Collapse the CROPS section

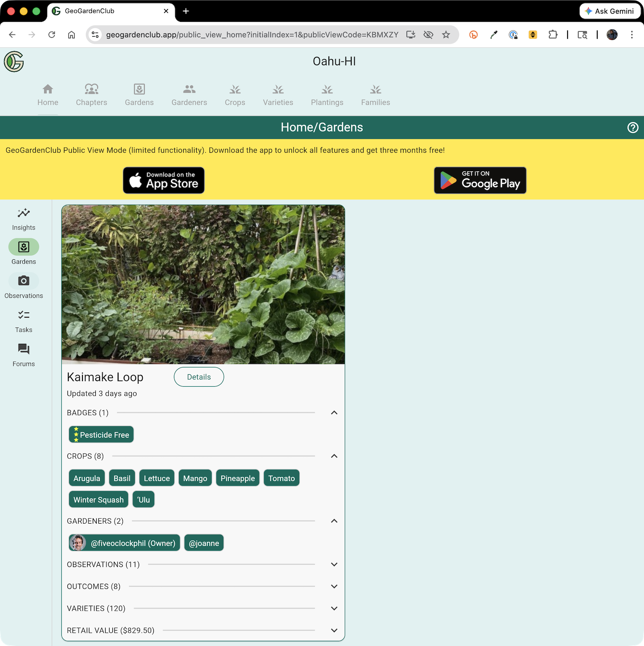(x=334, y=456)
